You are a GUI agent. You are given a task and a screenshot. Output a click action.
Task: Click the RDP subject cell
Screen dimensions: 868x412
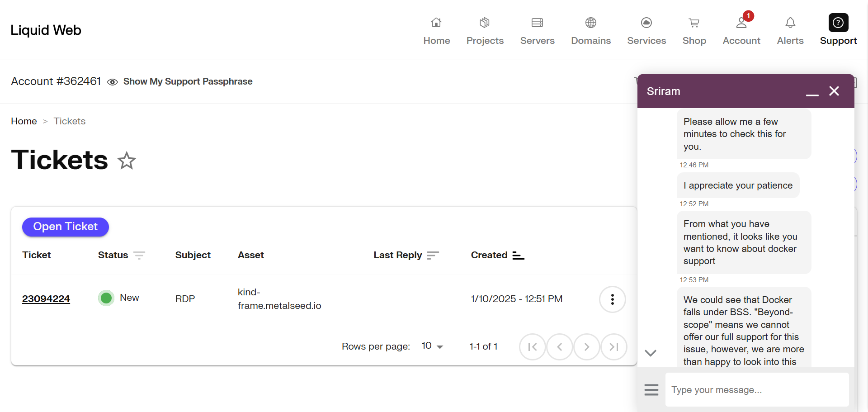[185, 299]
